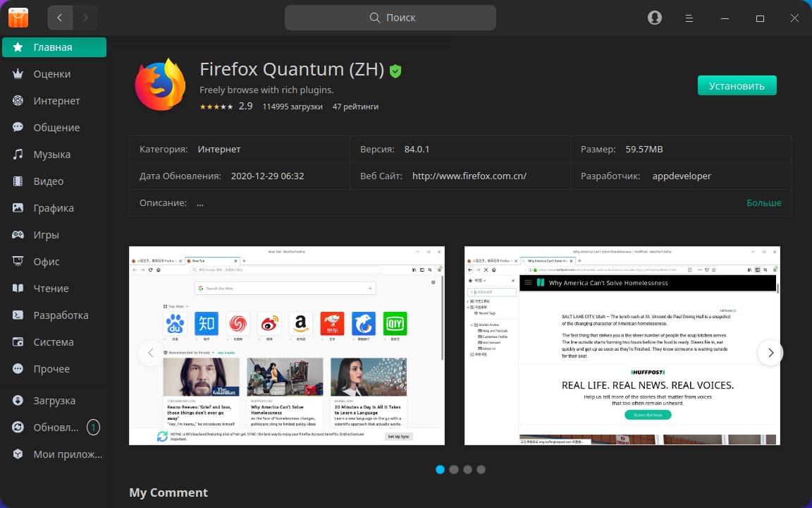The height and width of the screenshot is (508, 812).
Task: Click the update date 2020-12-29 06:32
Action: pyautogui.click(x=267, y=176)
